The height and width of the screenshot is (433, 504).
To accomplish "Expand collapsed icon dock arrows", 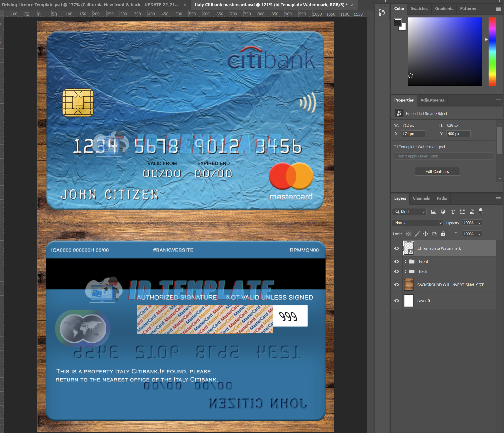I will (x=386, y=1).
